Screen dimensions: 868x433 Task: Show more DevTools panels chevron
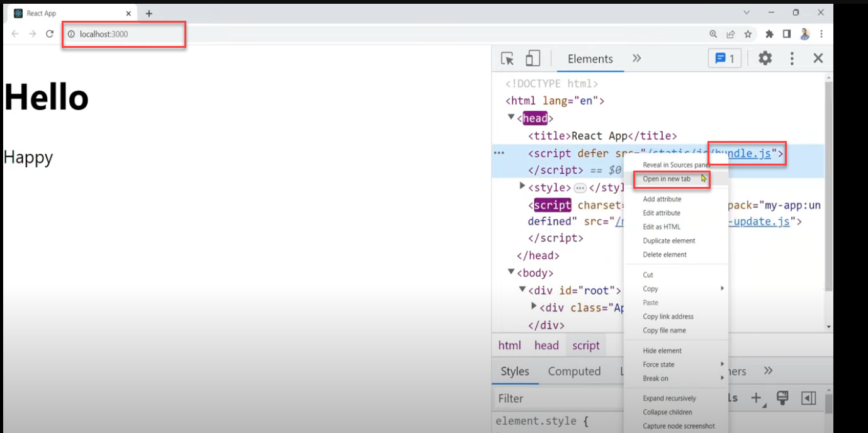636,59
